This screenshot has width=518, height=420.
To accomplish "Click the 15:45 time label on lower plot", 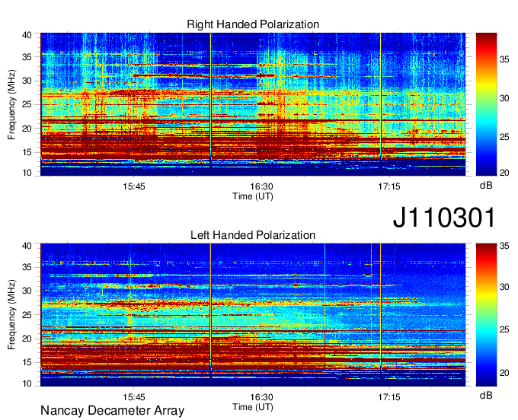I will [134, 397].
